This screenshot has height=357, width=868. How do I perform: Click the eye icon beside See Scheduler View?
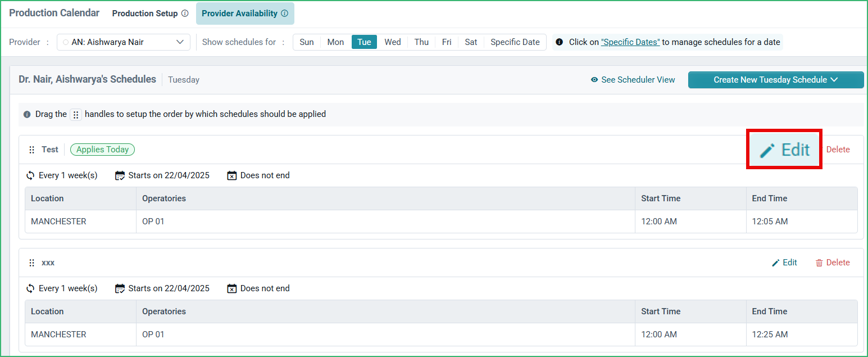click(x=594, y=80)
